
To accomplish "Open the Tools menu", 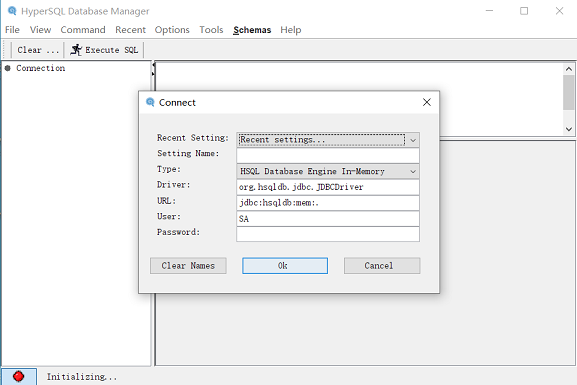I will click(211, 30).
